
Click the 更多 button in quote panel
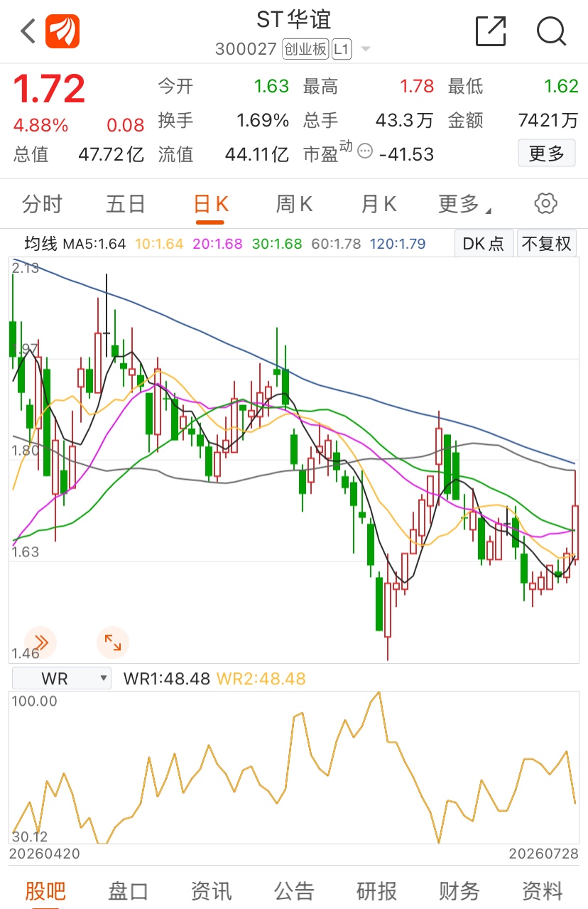coord(547,153)
